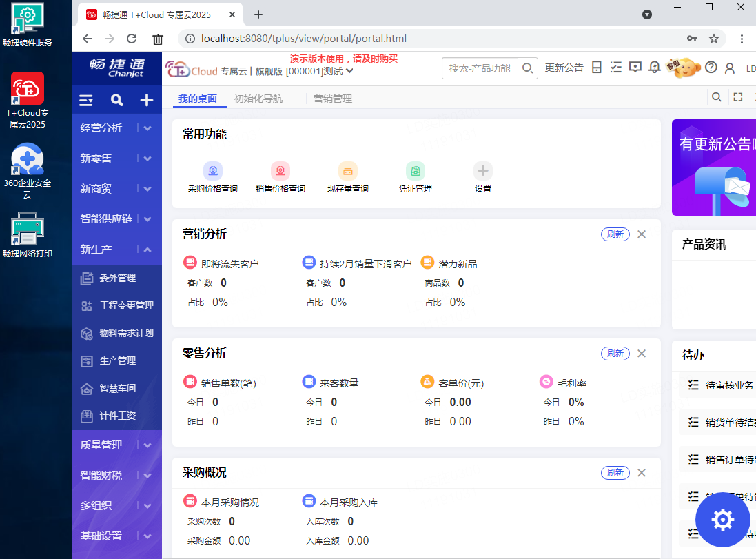Open the 待审核业务 to-do item

click(x=718, y=385)
